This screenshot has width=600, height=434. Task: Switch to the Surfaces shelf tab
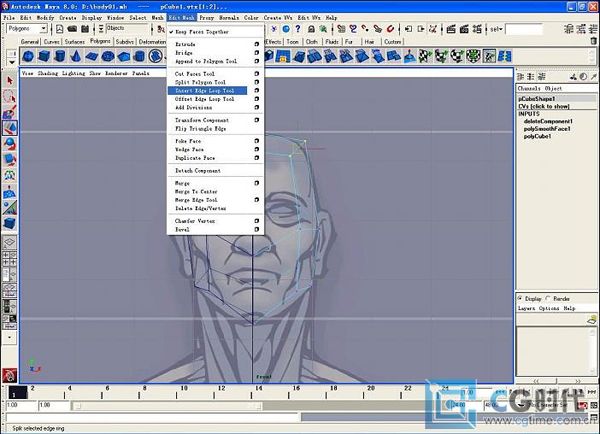tap(75, 42)
